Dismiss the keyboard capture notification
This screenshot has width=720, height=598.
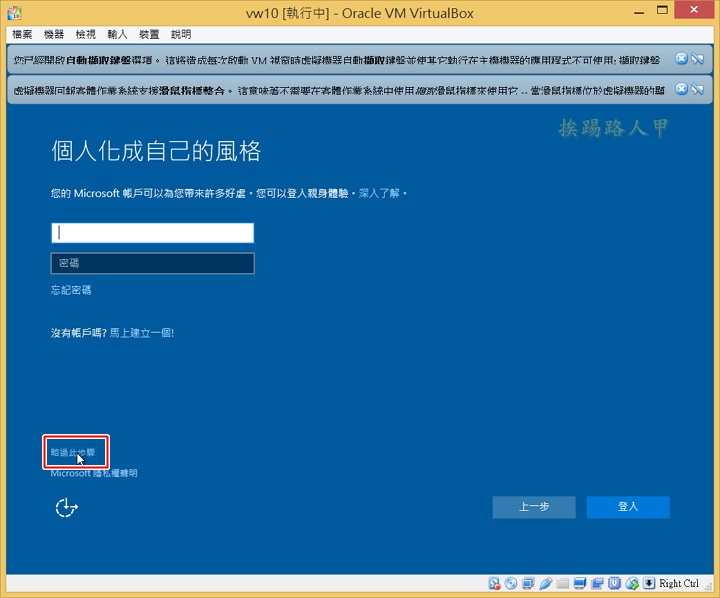(681, 58)
